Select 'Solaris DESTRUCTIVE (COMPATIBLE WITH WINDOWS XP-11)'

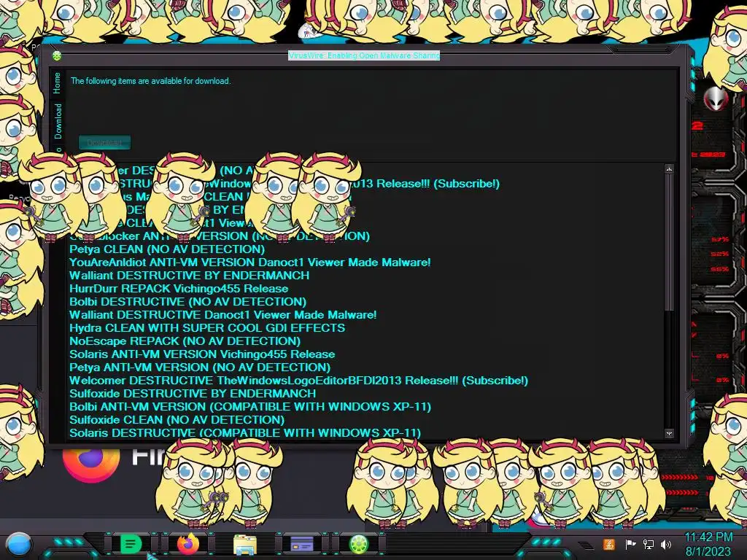pyautogui.click(x=245, y=433)
